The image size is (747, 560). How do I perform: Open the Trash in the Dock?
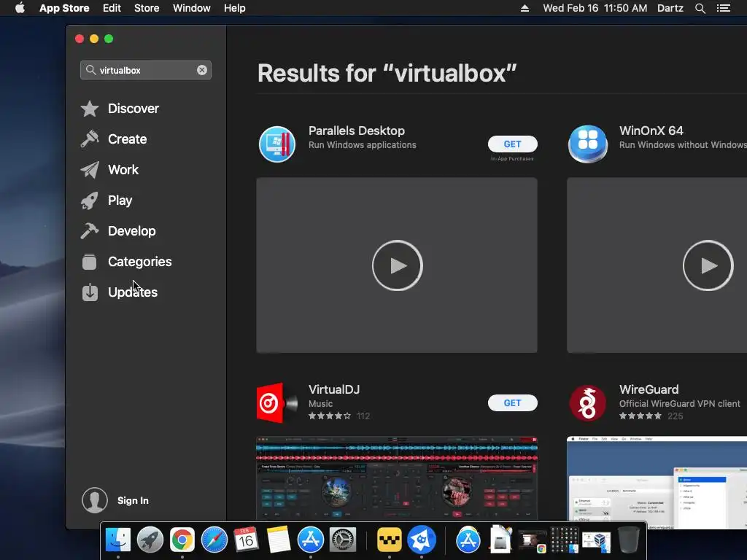[x=628, y=540]
